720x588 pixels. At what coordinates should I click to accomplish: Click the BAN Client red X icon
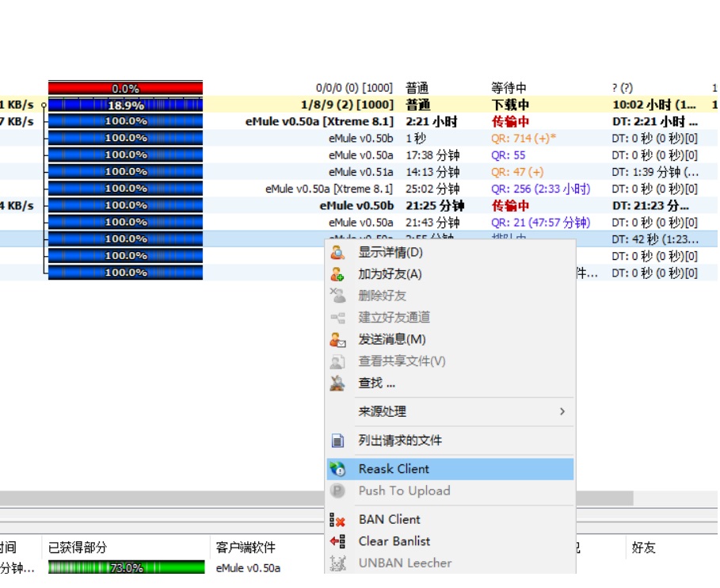337,520
